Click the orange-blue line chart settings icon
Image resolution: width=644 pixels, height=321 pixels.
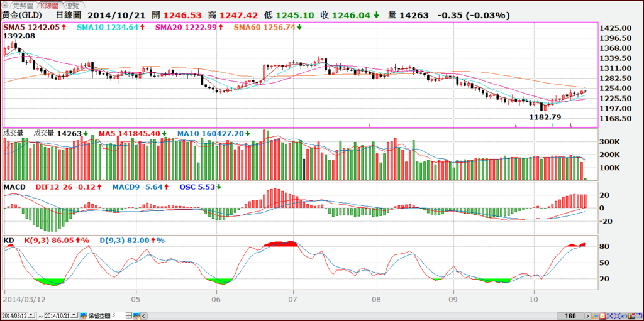point(595,316)
